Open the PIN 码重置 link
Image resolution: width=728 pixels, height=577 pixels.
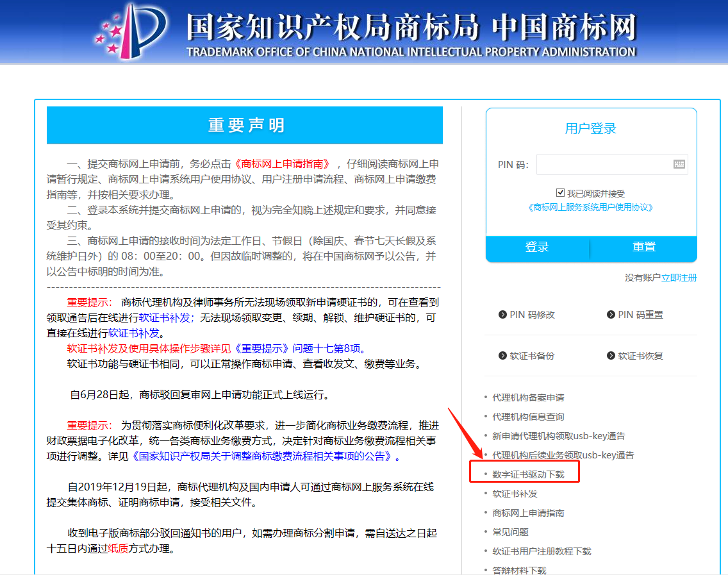click(x=640, y=315)
